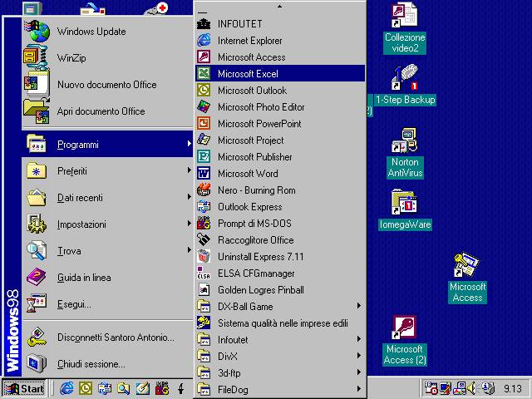This screenshot has height=399, width=532.
Task: Click the Outlook Express menu icon
Action: pyautogui.click(x=204, y=207)
